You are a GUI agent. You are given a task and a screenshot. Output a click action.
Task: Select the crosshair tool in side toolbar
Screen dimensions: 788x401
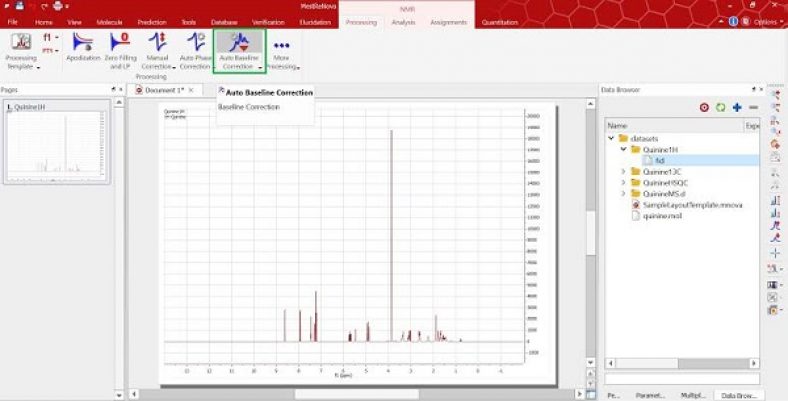(774, 253)
